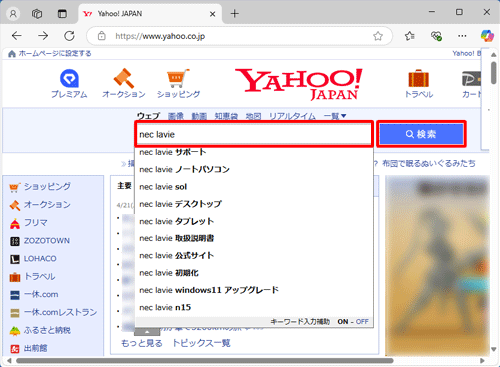Click the vertical scrollbar down arrow
Image resolution: width=500 pixels, height=367 pixels.
494,349
